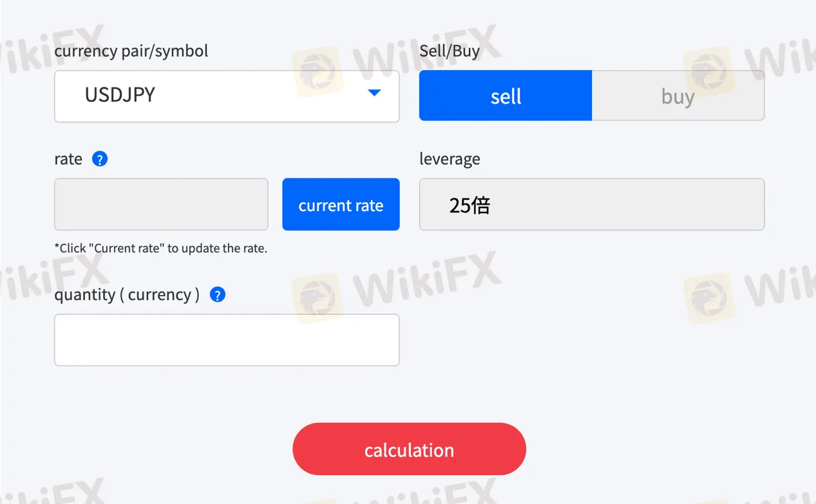Screen dimensions: 816x504
Task: Click the info icon next to quantity label
Action: 217,294
